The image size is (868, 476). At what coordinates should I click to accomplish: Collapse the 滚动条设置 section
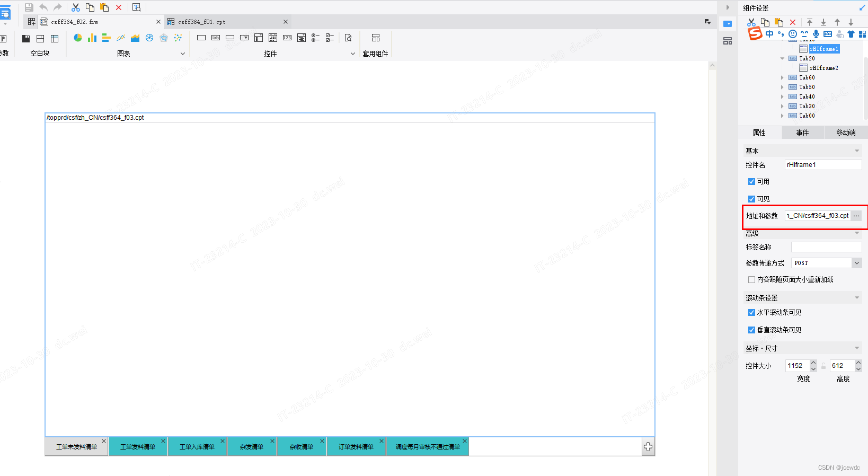coord(857,298)
